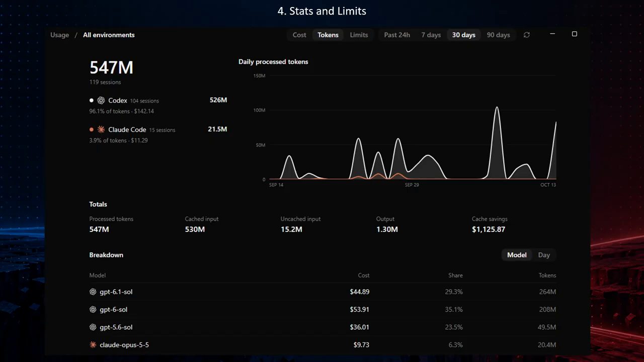
Task: Click the $1,125.87 cache savings value
Action: 489,229
